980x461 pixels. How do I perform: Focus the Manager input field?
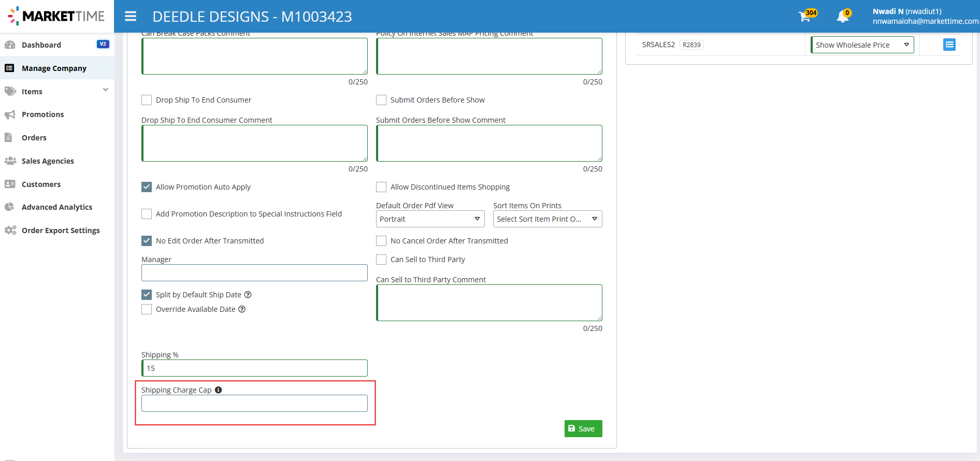(x=254, y=273)
